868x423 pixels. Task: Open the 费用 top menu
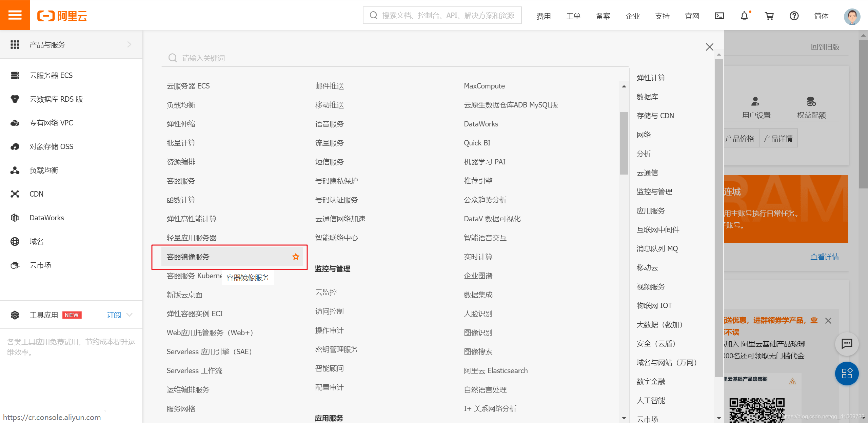(x=544, y=16)
